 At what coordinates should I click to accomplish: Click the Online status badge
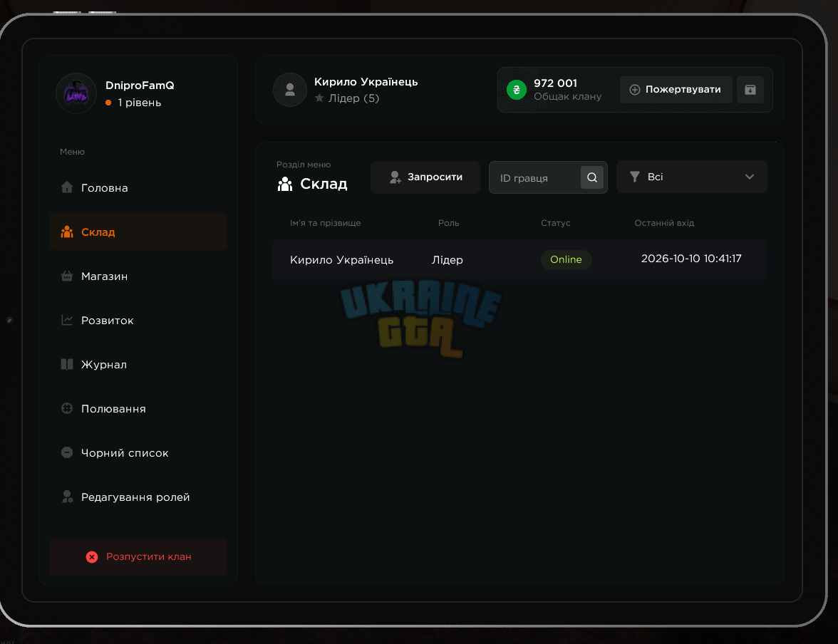566,260
